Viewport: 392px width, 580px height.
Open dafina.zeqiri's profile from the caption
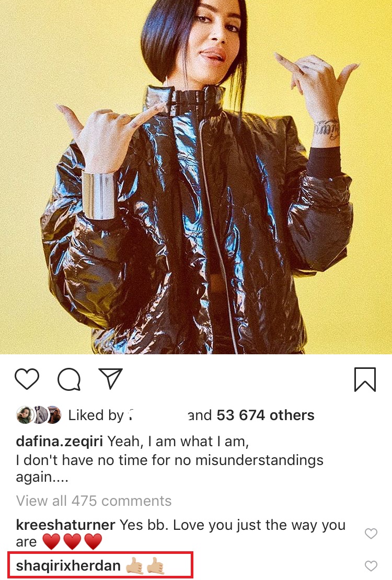click(59, 442)
